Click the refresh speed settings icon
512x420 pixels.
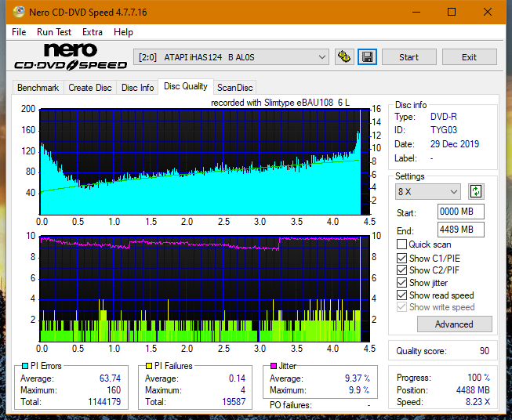coord(476,191)
